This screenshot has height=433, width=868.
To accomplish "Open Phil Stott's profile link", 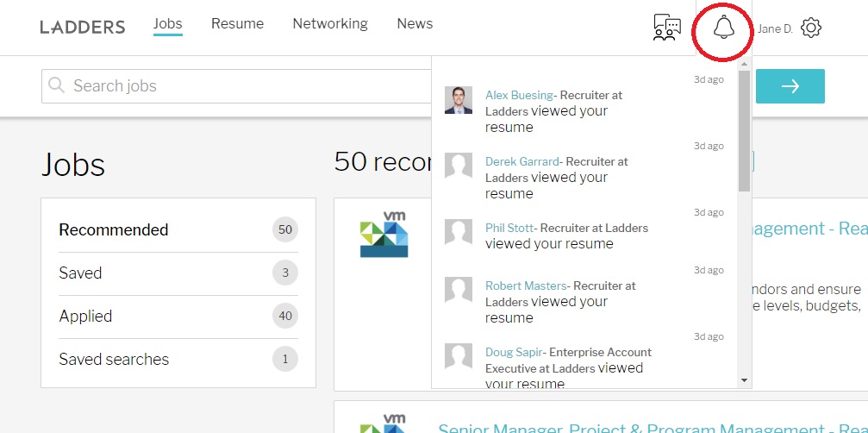I will [x=509, y=228].
